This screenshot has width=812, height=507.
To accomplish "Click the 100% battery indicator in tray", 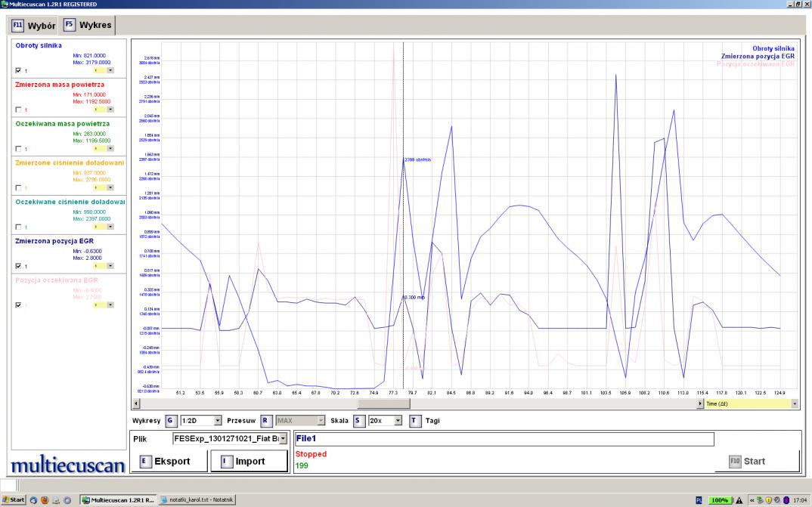I will coord(720,500).
